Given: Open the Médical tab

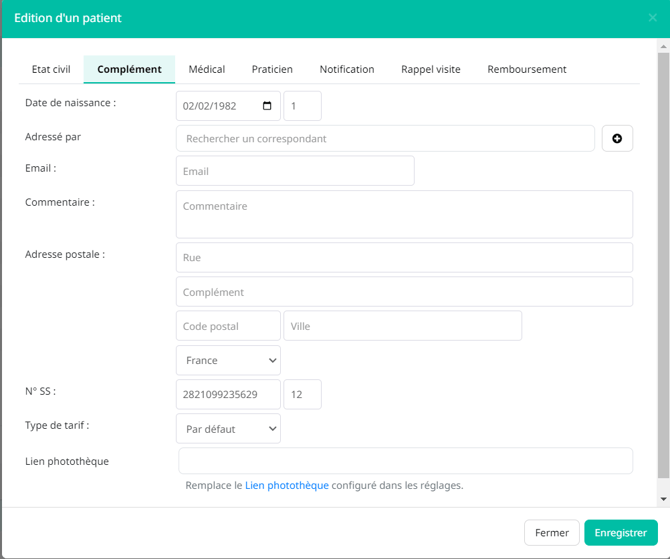Looking at the screenshot, I should click(207, 69).
